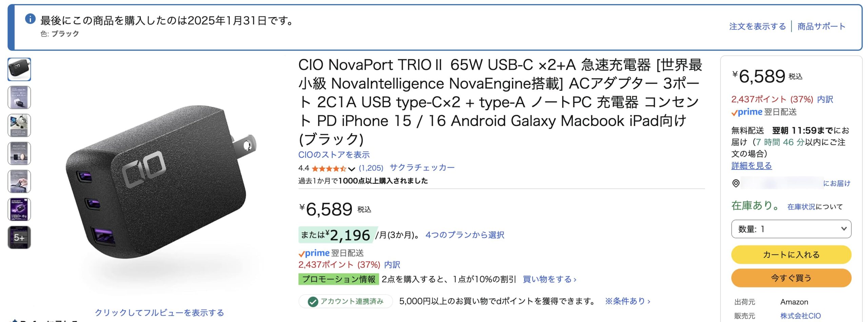
Task: Click the delivery location pin icon
Action: [x=736, y=183]
